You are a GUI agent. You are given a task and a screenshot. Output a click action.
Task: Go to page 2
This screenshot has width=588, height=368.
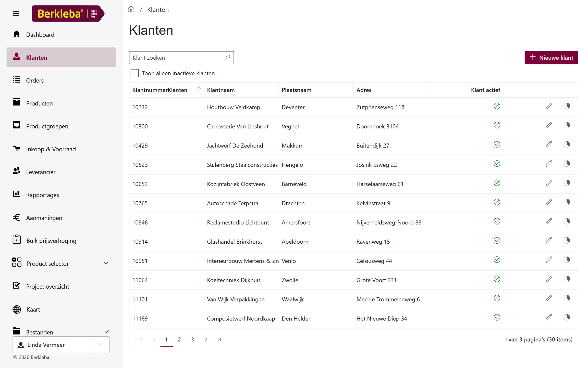pos(179,339)
